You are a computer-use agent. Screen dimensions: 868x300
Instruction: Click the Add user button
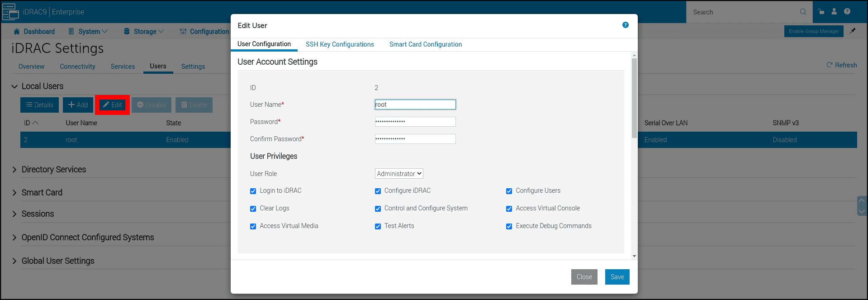point(78,105)
